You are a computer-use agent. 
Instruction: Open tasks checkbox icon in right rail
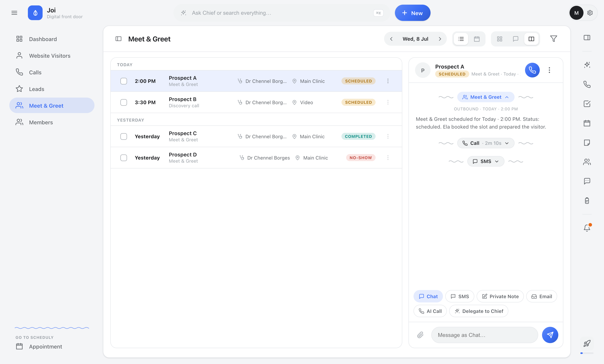pos(587,104)
